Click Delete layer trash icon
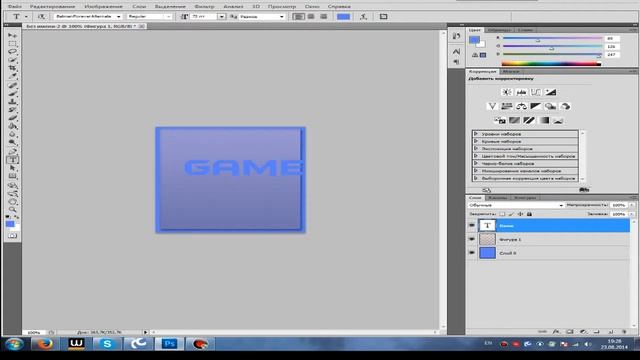 (x=624, y=332)
